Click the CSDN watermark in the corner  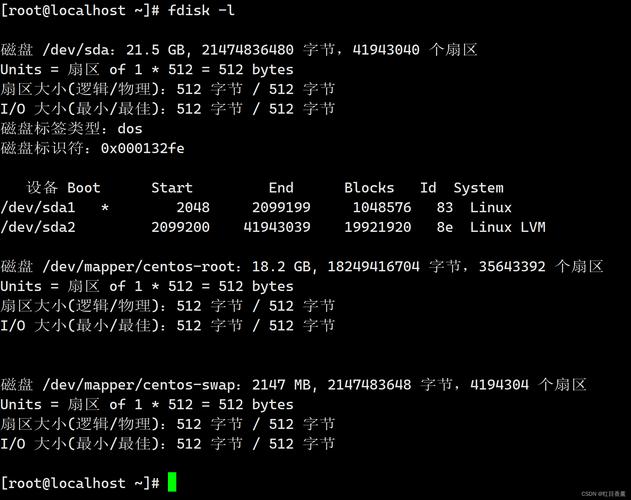(x=603, y=493)
